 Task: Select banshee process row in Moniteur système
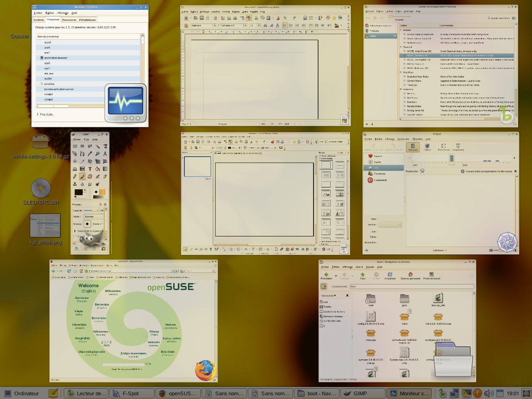tap(88, 84)
